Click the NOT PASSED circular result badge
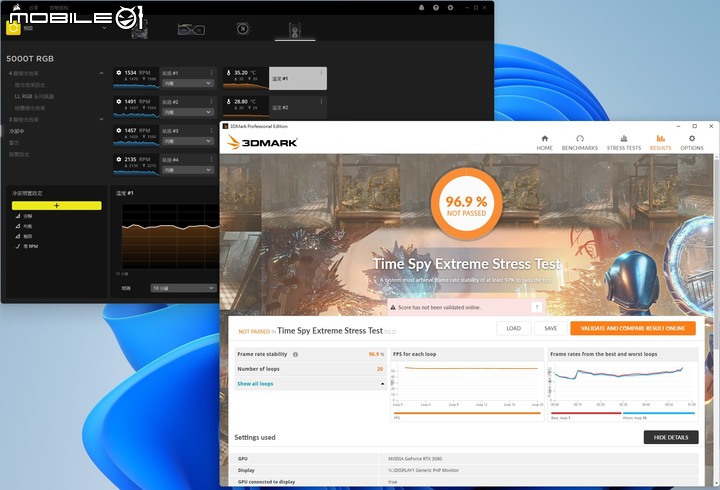 466,203
